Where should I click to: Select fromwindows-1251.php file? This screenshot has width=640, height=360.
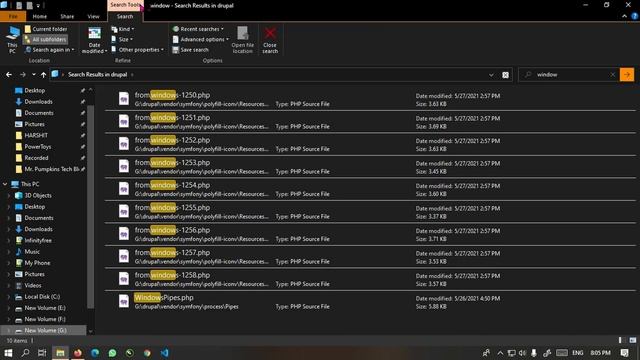[x=370, y=122]
